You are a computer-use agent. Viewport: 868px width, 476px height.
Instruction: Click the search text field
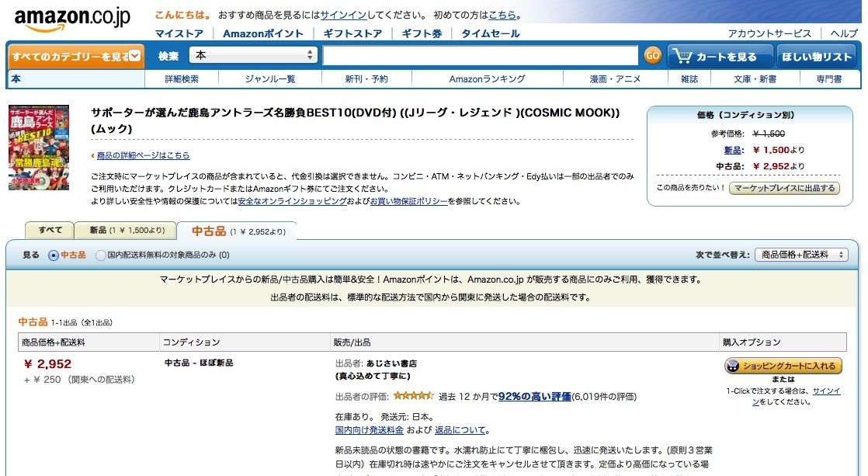click(x=480, y=55)
